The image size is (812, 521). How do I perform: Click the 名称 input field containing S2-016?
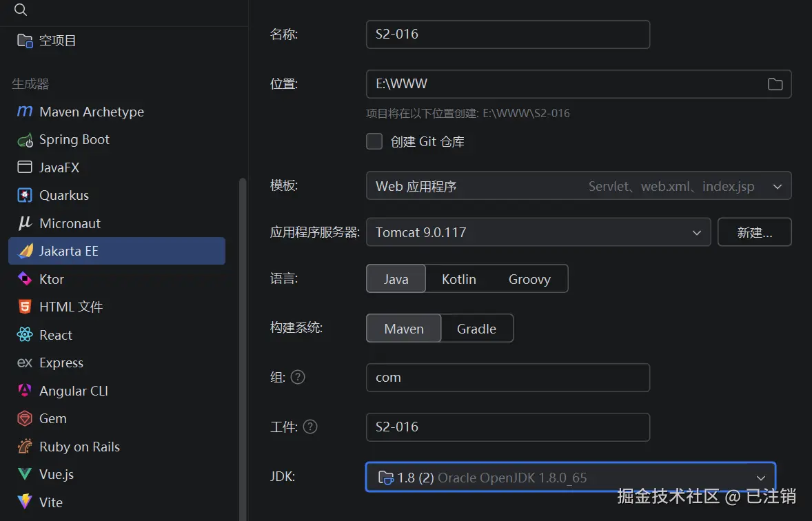tap(507, 34)
